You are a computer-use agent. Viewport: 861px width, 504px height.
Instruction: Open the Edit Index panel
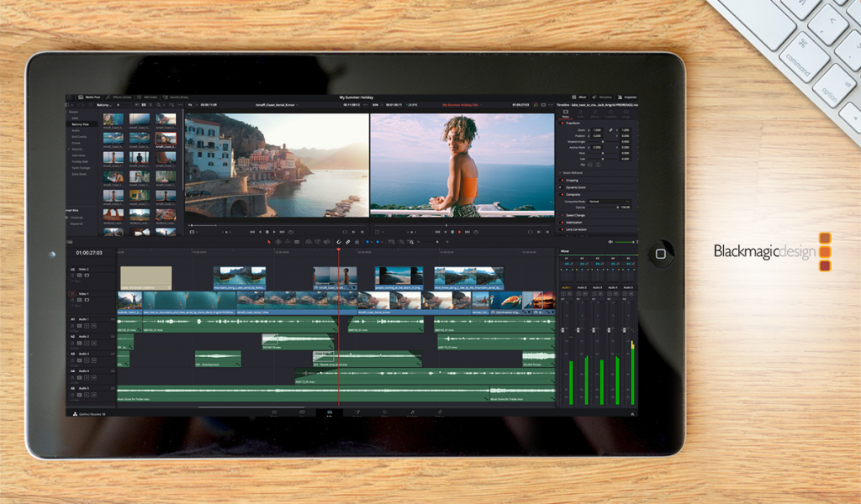(150, 97)
